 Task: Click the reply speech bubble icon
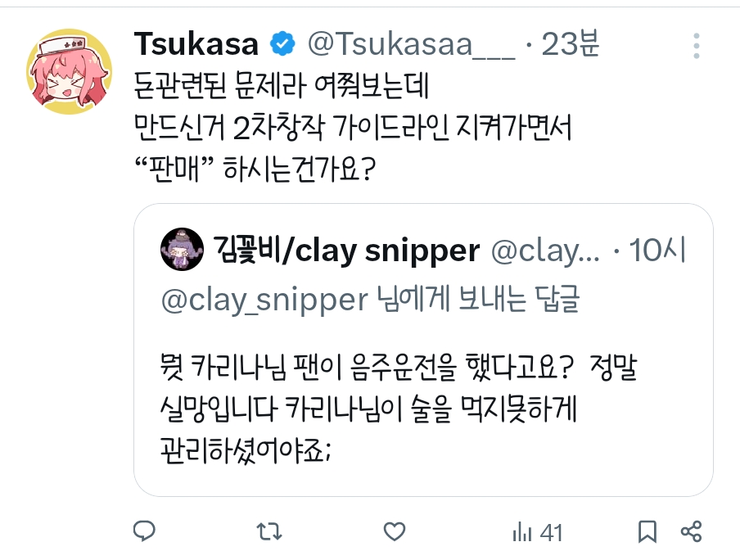(x=144, y=532)
